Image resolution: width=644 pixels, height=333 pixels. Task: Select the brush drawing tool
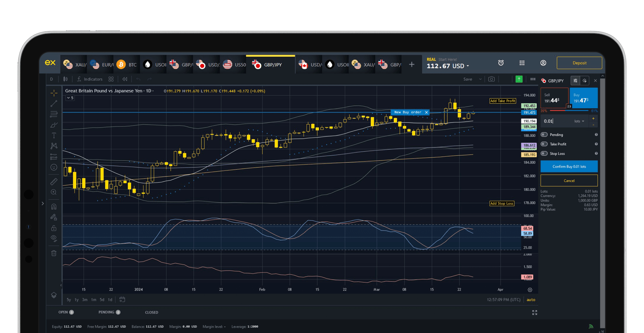54,125
